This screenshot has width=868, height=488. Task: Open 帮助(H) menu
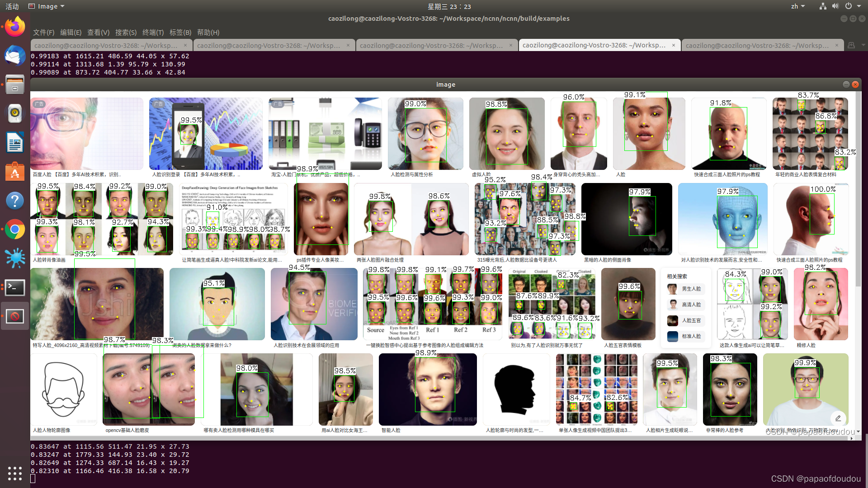pos(208,33)
